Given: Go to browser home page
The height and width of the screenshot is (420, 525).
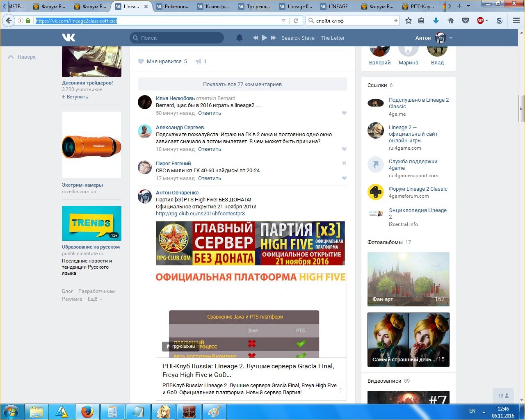Looking at the screenshot, I should (x=451, y=21).
